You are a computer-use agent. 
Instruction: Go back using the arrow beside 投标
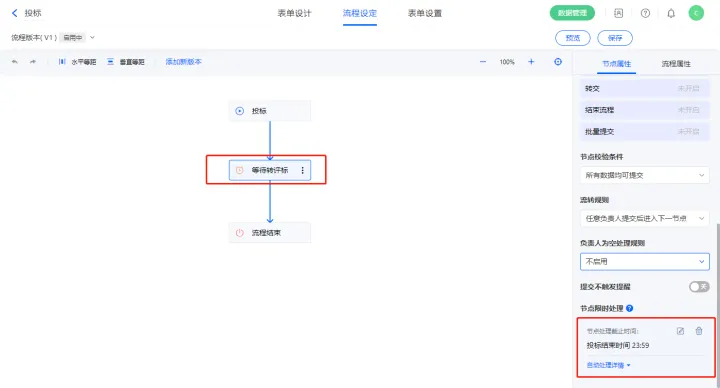[x=14, y=13]
